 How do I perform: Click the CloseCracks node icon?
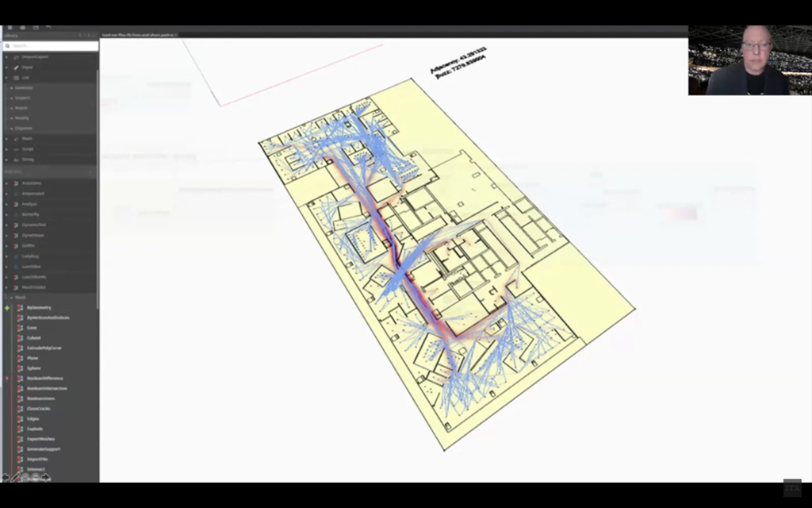20,409
